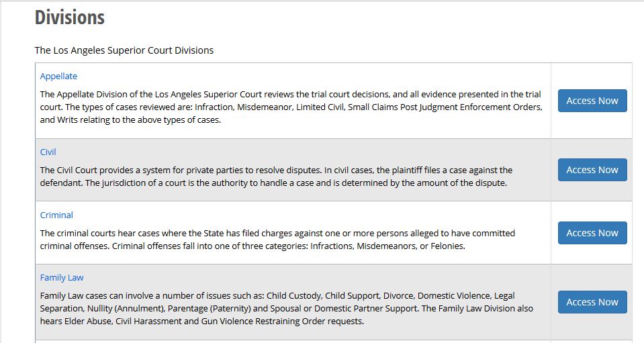This screenshot has height=343, width=644.
Task: Hit Access Now for the Criminal division
Action: pyautogui.click(x=592, y=233)
